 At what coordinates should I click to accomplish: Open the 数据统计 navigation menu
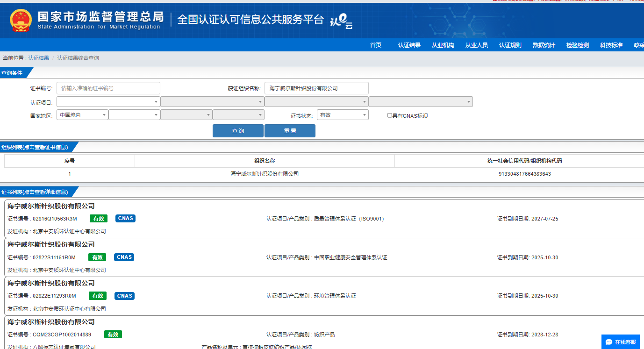544,45
